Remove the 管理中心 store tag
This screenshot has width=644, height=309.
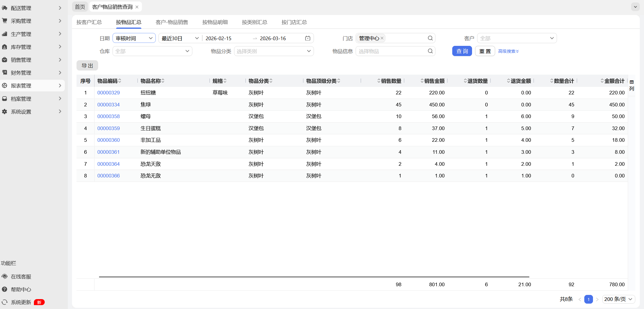click(x=382, y=38)
